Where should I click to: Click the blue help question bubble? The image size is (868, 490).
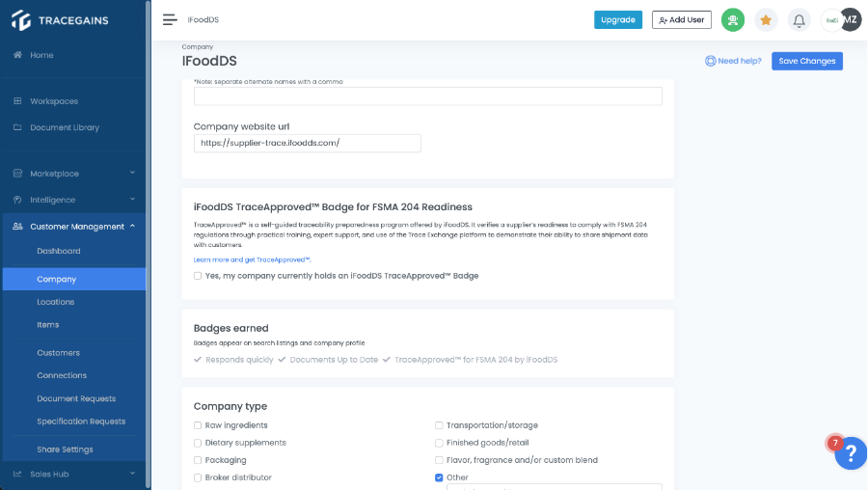point(851,452)
